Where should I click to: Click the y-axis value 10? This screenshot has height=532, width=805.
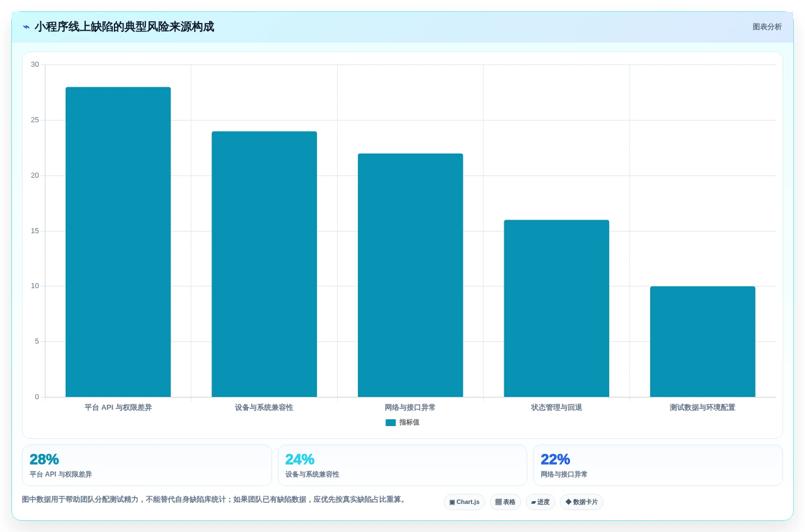[35, 286]
